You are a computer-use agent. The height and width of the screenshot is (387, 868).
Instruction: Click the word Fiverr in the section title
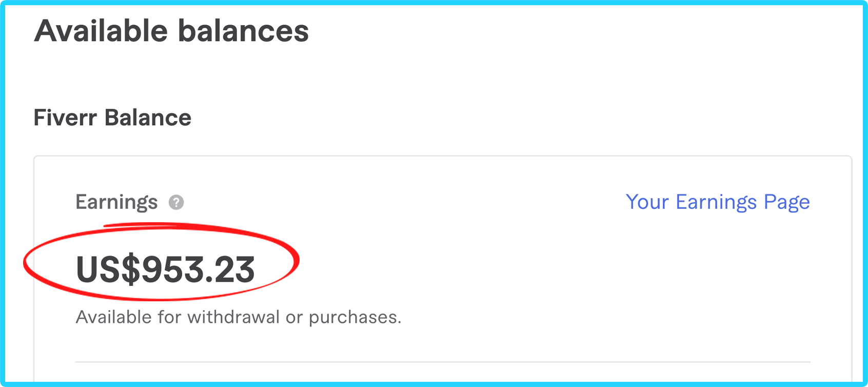tap(65, 118)
